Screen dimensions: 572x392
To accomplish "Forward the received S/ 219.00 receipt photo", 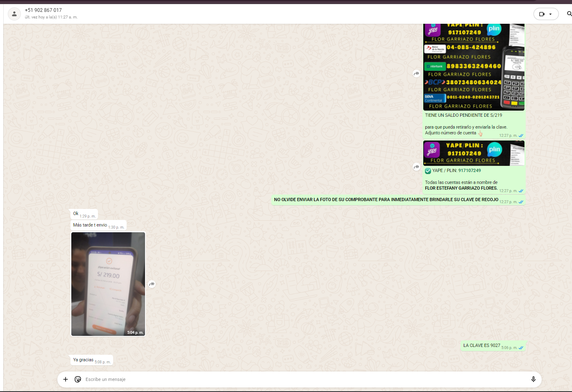I will tap(152, 284).
